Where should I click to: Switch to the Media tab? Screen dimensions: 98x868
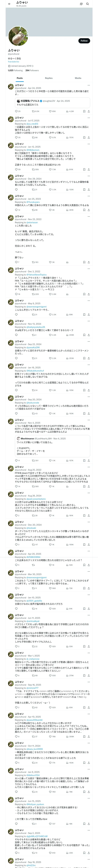click(x=78, y=78)
